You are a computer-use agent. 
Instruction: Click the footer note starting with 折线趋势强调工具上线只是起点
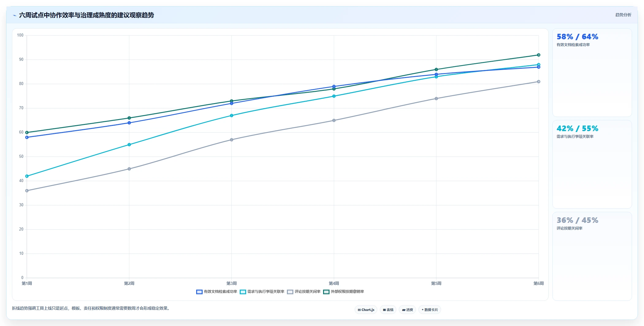tap(91, 308)
